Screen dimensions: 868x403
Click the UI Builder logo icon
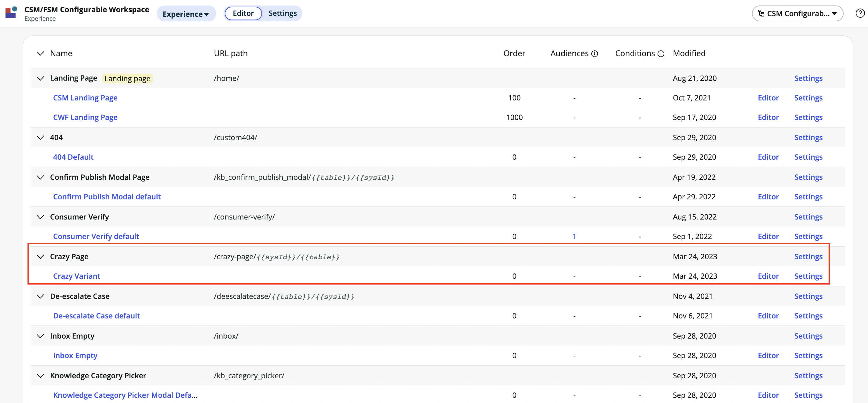point(11,13)
